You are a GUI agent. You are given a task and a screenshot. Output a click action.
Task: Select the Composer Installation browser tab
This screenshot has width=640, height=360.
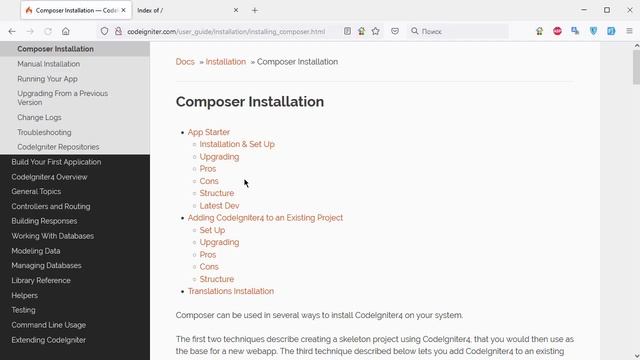click(76, 10)
